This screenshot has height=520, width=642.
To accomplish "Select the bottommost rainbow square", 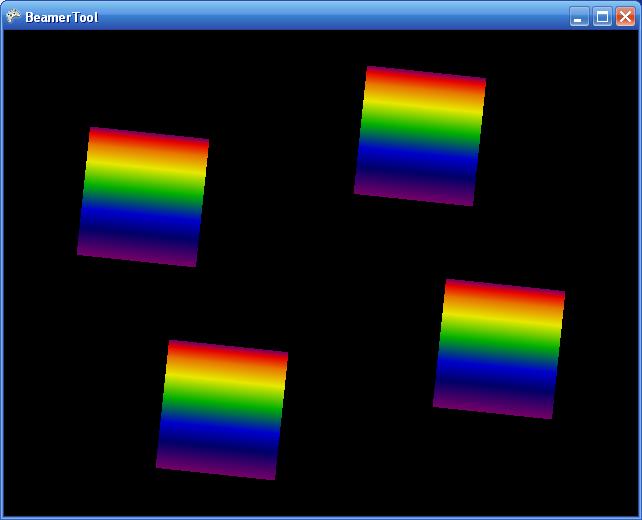I will click(x=222, y=409).
